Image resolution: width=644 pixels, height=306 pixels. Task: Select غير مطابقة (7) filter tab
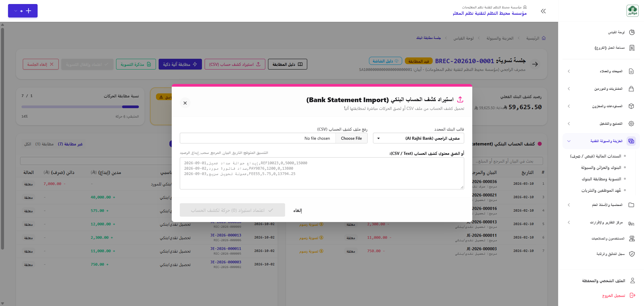click(x=70, y=144)
